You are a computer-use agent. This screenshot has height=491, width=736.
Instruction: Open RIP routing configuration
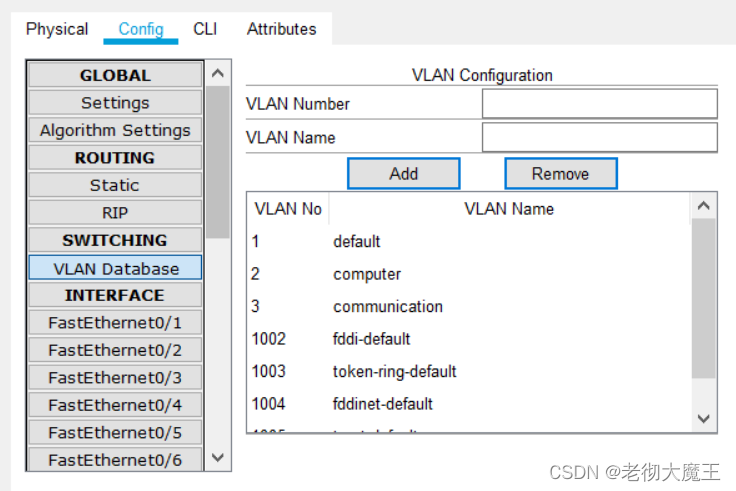point(115,213)
